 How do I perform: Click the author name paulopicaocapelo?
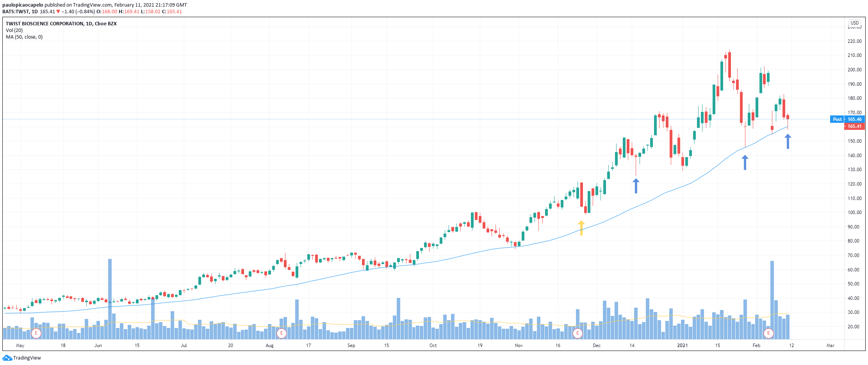tap(23, 5)
